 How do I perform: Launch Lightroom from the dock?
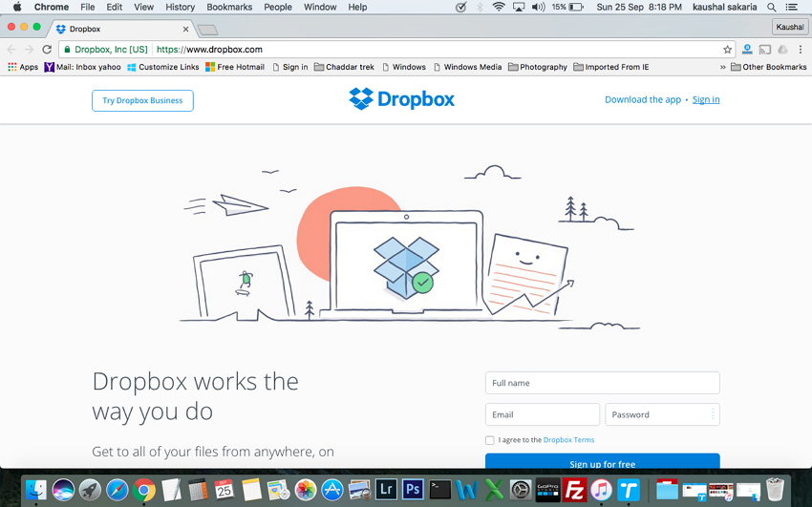pyautogui.click(x=386, y=490)
